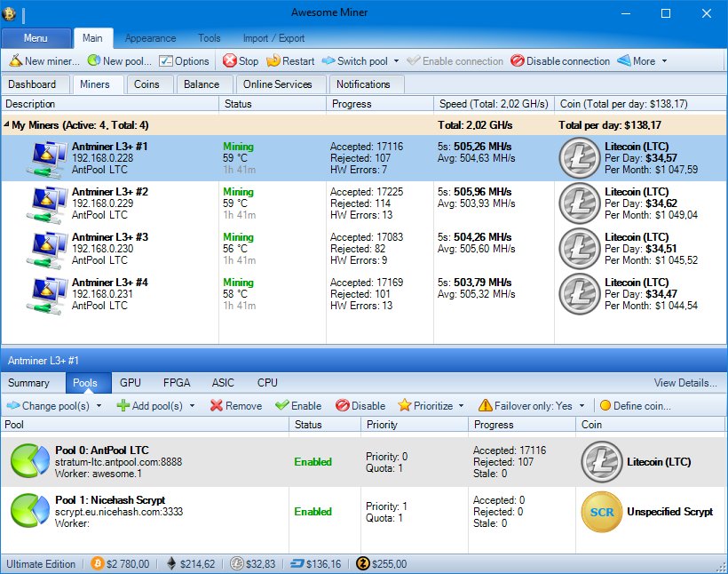Open the Add pool(s) dropdown arrow

(x=193, y=406)
